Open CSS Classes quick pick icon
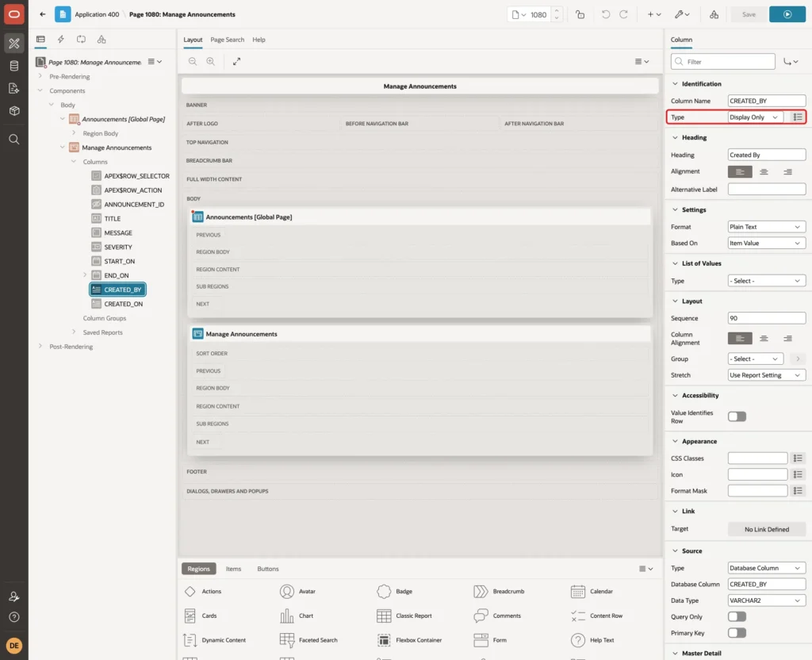 [798, 458]
